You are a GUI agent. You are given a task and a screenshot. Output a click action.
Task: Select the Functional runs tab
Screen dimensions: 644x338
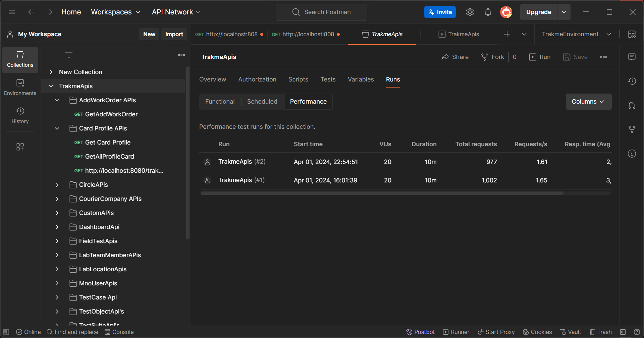click(220, 102)
